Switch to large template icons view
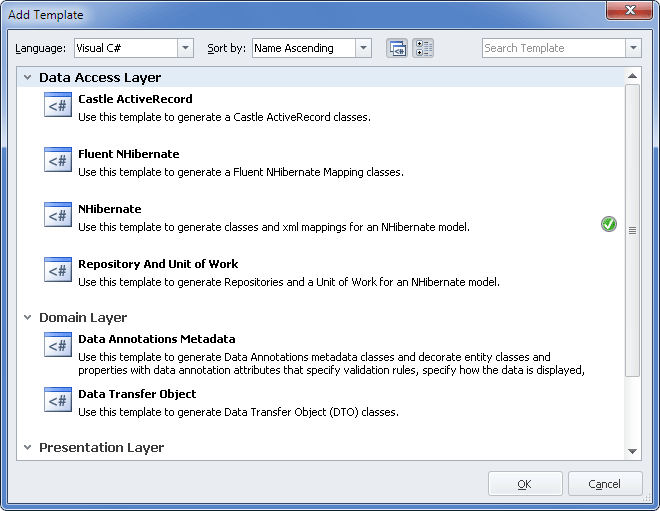Image resolution: width=660 pixels, height=511 pixels. (397, 48)
